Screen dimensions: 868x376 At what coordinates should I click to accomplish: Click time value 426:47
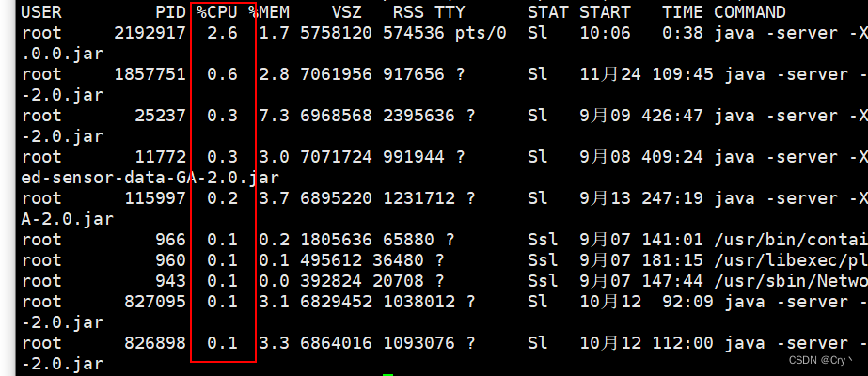coord(672,116)
